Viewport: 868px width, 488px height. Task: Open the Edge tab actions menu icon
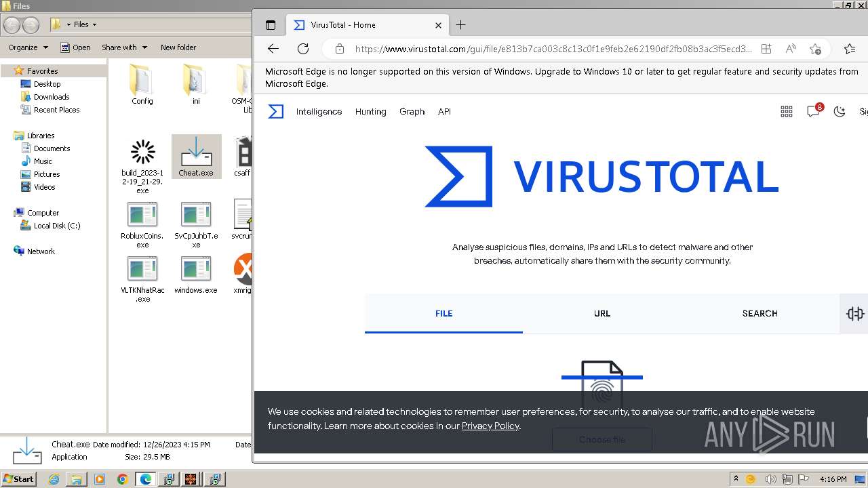(271, 25)
